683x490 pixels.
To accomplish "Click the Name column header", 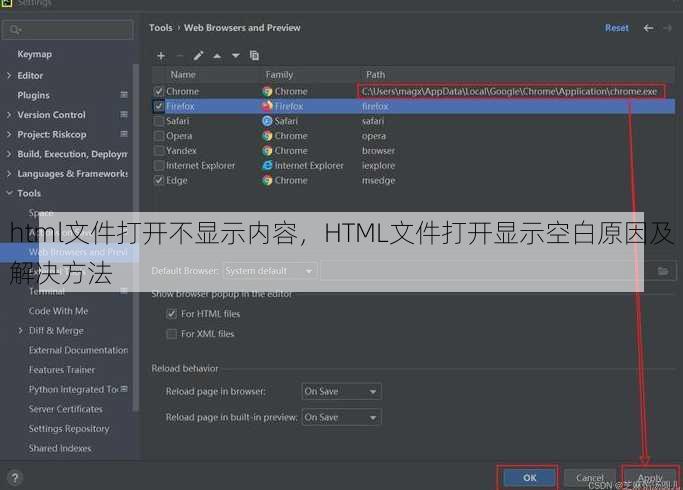I will (x=183, y=75).
